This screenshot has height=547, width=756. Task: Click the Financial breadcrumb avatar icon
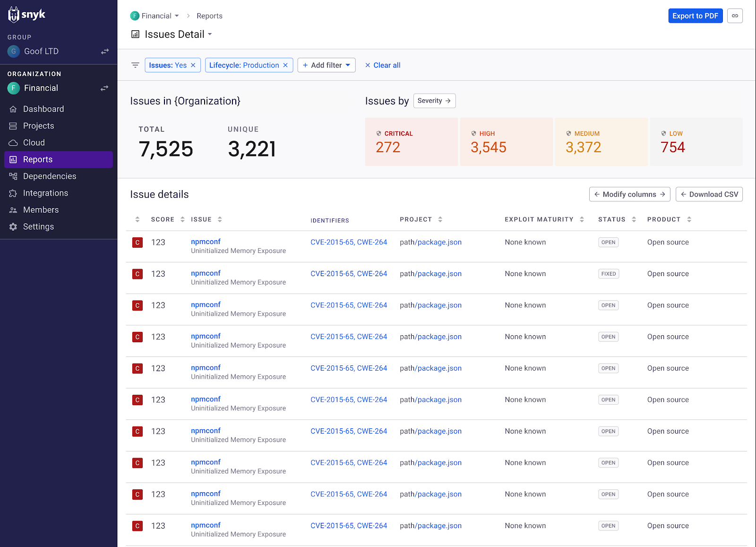[x=135, y=16]
